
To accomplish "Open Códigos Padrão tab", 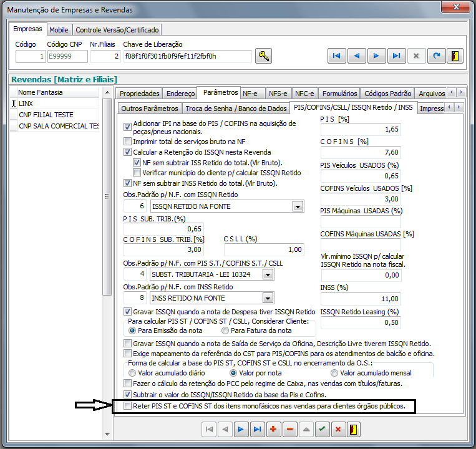I will pos(387,94).
